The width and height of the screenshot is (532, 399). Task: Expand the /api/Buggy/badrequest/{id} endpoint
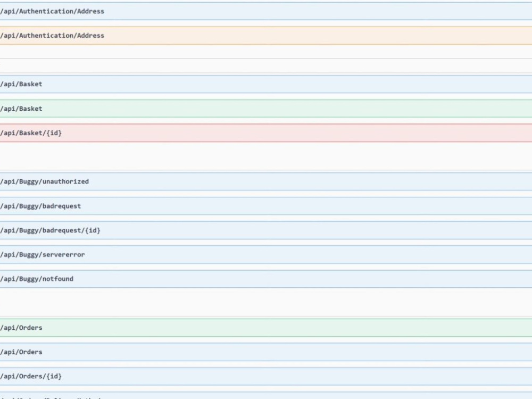pos(266,230)
